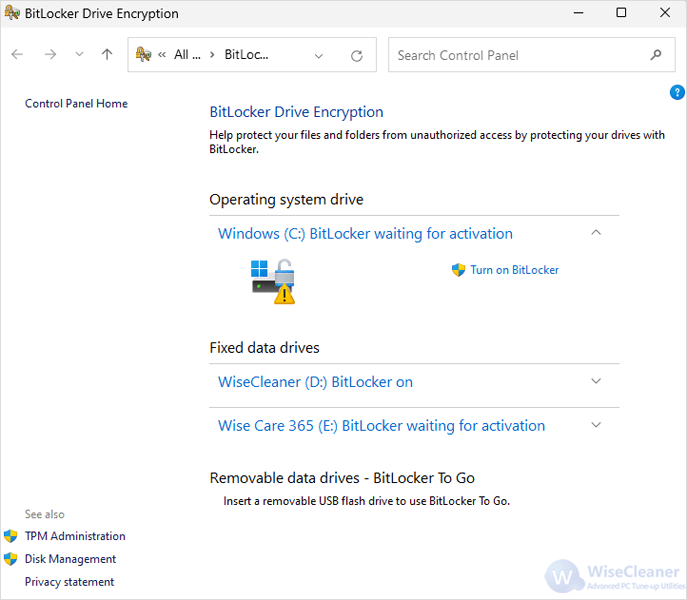Go up one level with up arrow
The height and width of the screenshot is (600, 687).
[107, 54]
